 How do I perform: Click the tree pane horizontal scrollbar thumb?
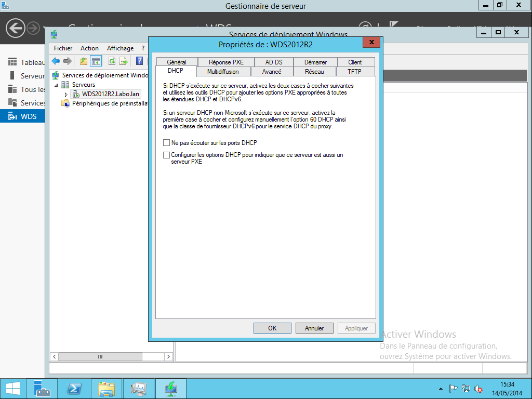click(100, 356)
